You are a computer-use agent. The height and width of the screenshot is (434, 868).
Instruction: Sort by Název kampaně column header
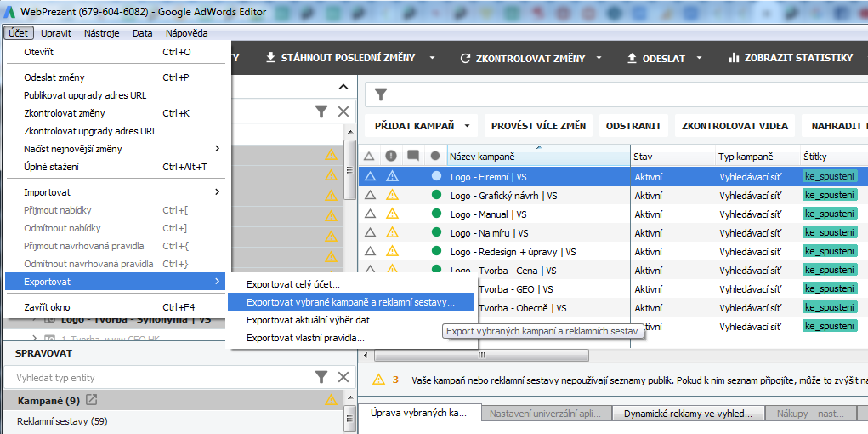click(539, 157)
